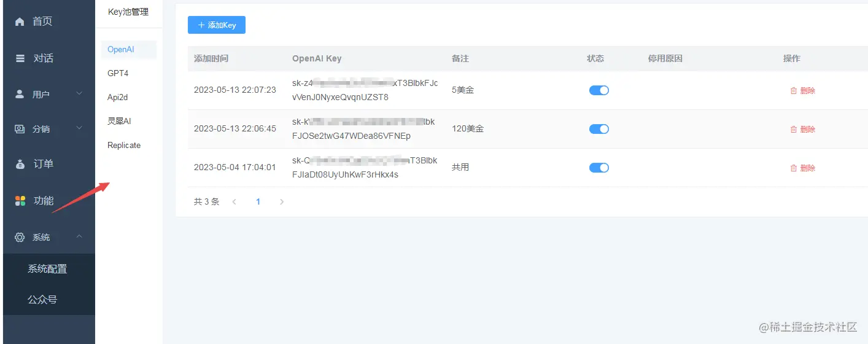Image resolution: width=868 pixels, height=344 pixels.
Task: Click the 状态 column header
Action: tap(595, 58)
